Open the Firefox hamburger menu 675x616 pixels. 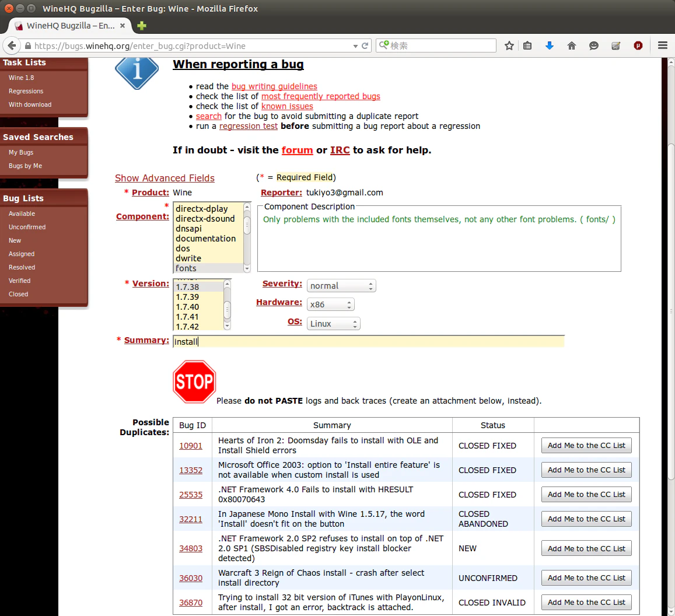pos(663,45)
